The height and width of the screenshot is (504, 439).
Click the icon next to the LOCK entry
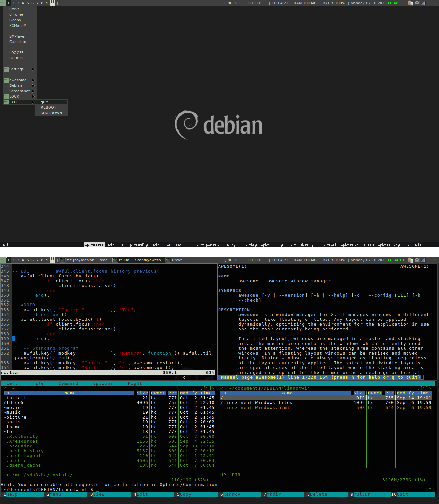(6, 97)
